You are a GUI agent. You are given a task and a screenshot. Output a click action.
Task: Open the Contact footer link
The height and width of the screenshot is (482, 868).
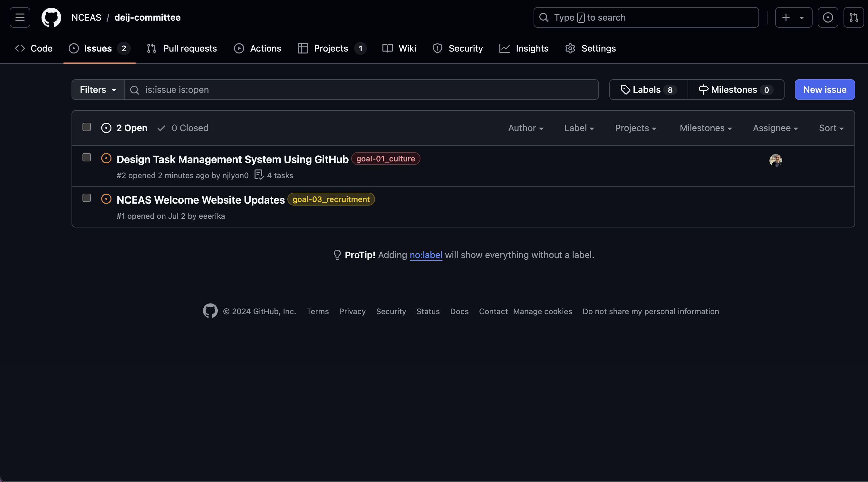[493, 312]
